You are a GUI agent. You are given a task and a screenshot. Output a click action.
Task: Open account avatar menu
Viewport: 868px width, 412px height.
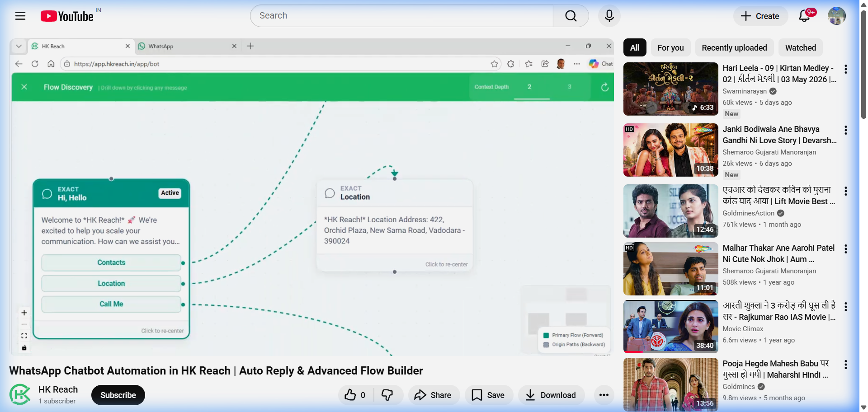pyautogui.click(x=836, y=16)
